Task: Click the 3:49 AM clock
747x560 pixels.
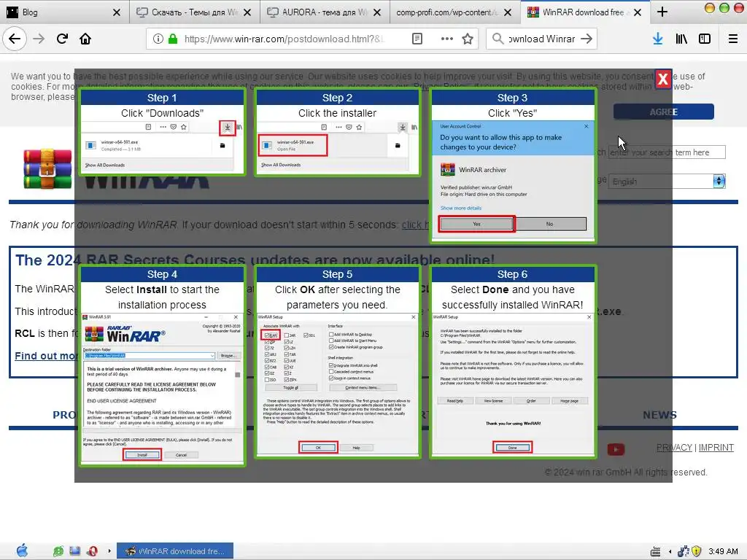Action: (x=723, y=551)
